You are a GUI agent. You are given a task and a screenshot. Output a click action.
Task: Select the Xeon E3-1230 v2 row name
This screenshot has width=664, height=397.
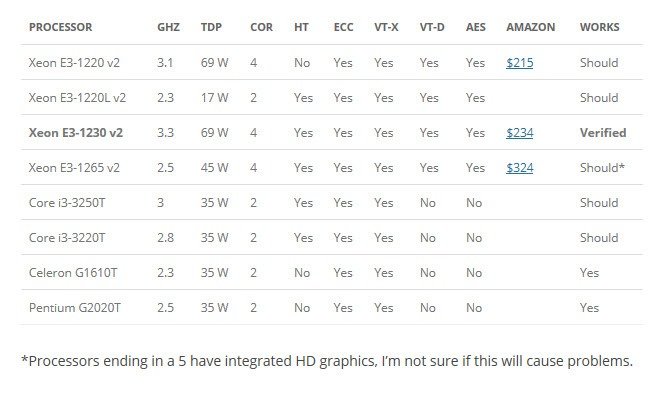76,133
